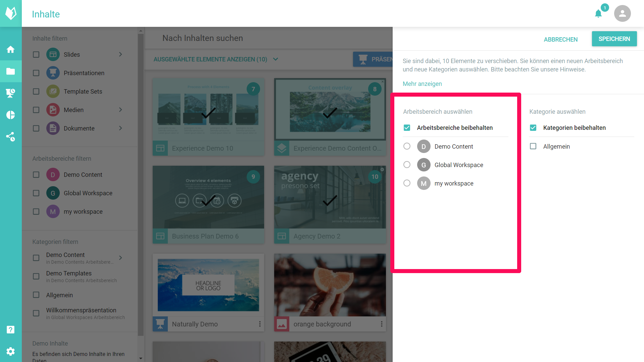644x362 pixels.
Task: Click the Mehr anzeigen link
Action: pos(422,84)
